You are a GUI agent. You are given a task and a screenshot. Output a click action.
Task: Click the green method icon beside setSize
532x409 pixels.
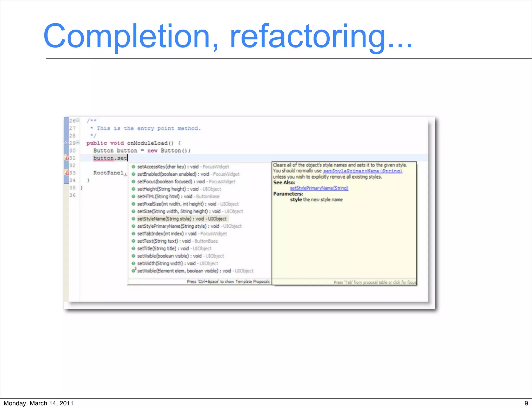(x=134, y=211)
